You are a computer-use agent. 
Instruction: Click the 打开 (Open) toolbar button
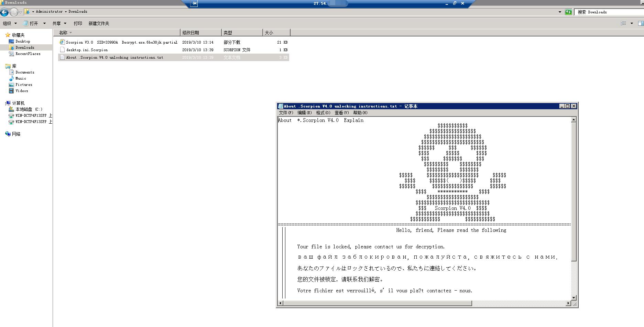click(x=31, y=23)
